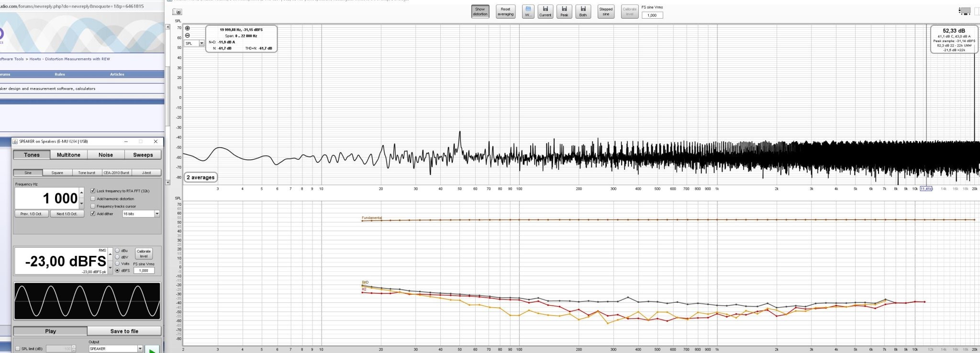Toggle the Add dither checkbox

pyautogui.click(x=93, y=214)
